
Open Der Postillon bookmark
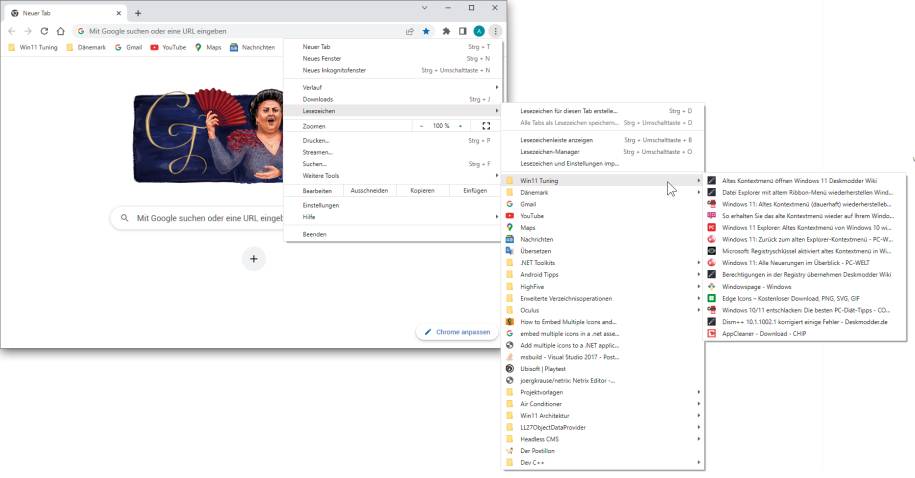tap(603, 451)
